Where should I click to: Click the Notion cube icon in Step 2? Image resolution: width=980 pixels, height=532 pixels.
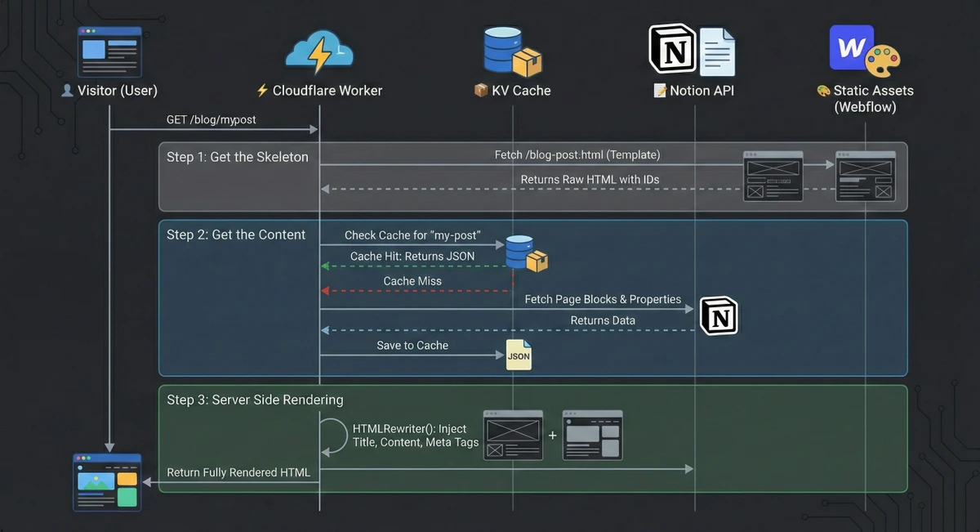click(719, 315)
